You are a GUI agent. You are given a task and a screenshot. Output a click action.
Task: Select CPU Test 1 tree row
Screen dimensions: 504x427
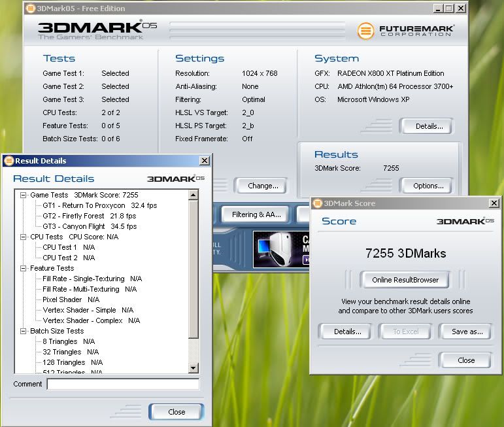tap(69, 247)
